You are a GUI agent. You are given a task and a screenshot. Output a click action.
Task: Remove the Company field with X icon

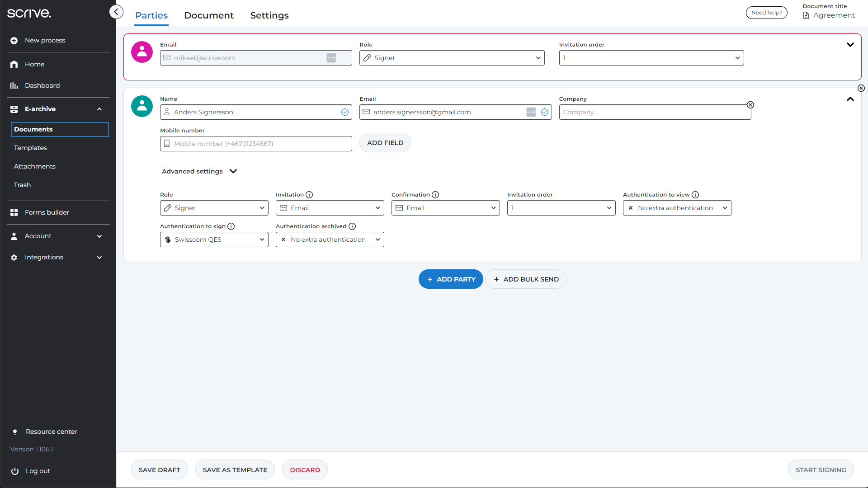pos(750,105)
